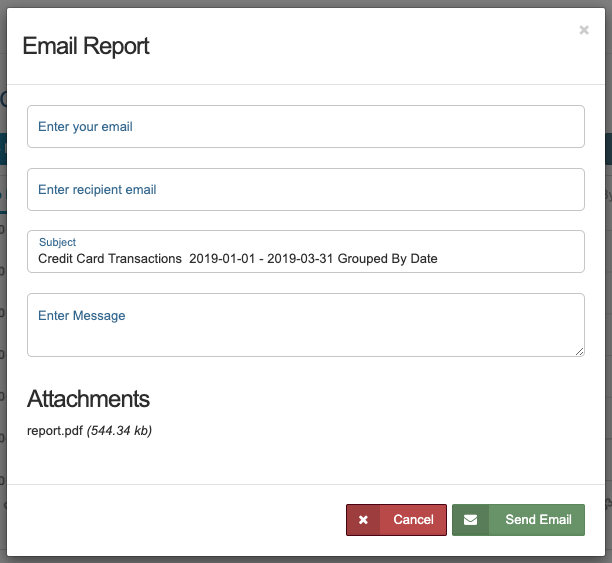612x563 pixels.
Task: Focus the 'Enter recipient email' field
Action: (x=305, y=189)
